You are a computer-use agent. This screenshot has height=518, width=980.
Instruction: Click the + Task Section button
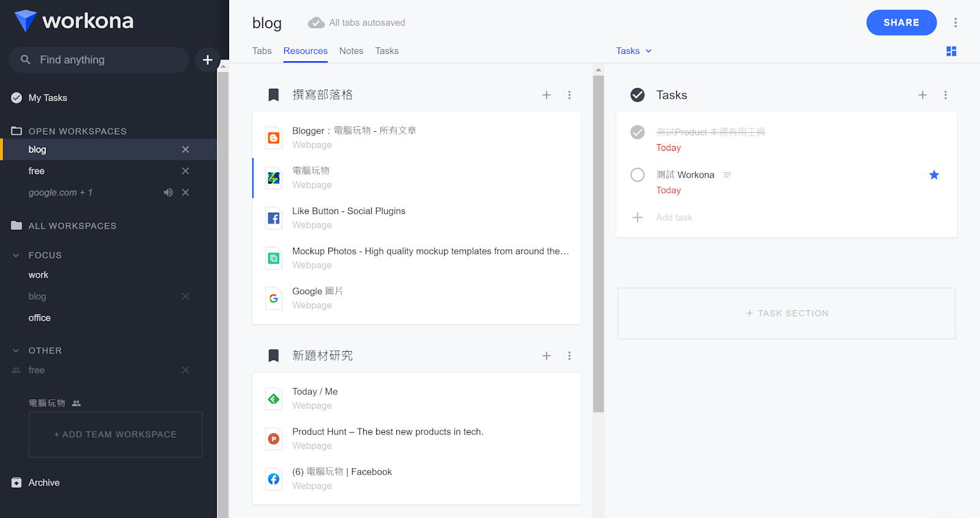pyautogui.click(x=786, y=313)
